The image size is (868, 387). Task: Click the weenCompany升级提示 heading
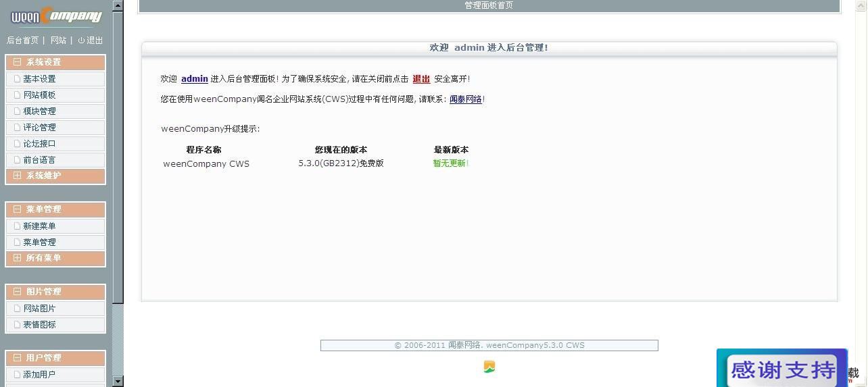pyautogui.click(x=210, y=129)
